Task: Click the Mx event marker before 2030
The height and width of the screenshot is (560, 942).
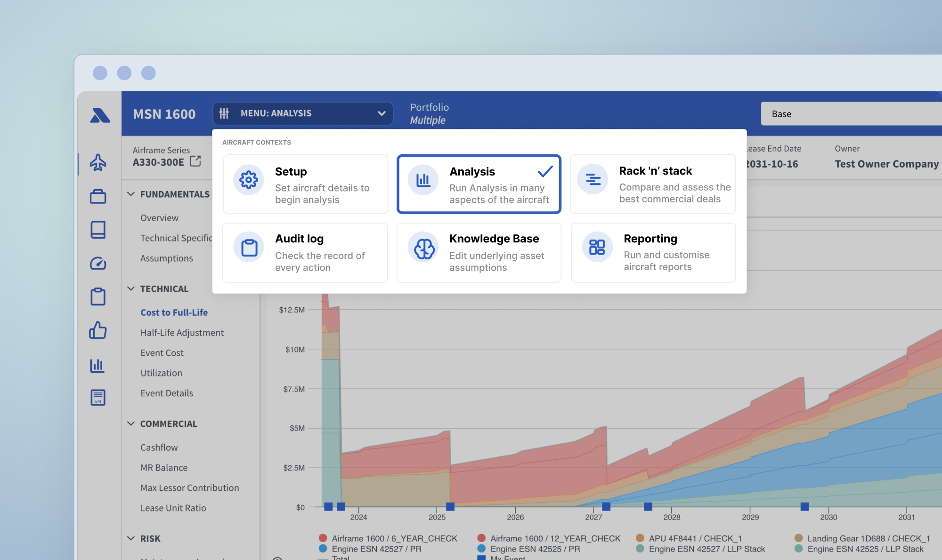Action: pos(805,507)
